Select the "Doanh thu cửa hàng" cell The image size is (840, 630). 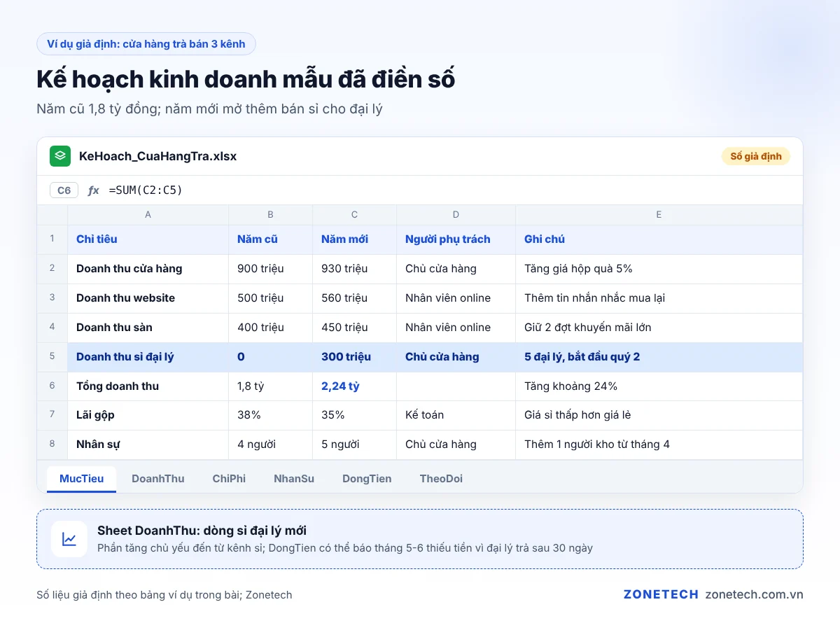[148, 269]
